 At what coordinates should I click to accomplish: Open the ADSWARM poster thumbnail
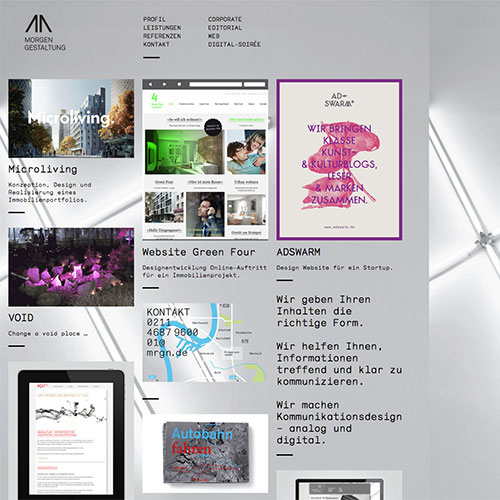339,159
